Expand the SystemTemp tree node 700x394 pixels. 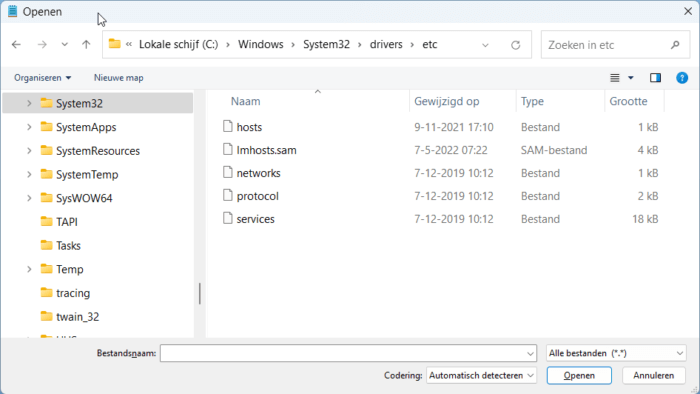click(x=29, y=174)
